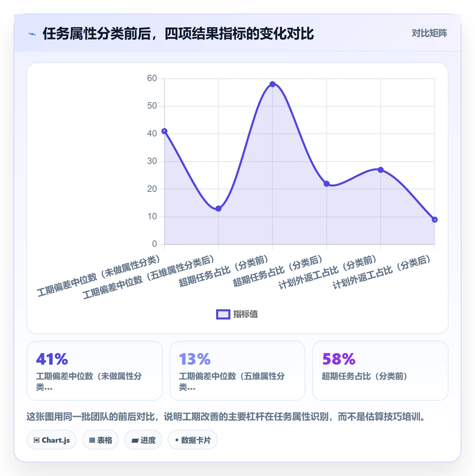The image size is (475, 476).
Task: Select the 表格 tag
Action: click(100, 440)
